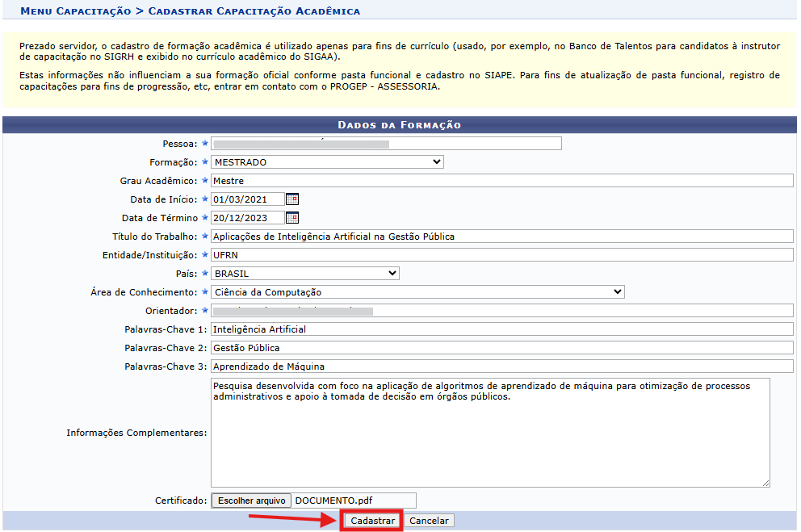Open the Data de Início calendar picker
This screenshot has height=532, width=801.
click(x=292, y=199)
